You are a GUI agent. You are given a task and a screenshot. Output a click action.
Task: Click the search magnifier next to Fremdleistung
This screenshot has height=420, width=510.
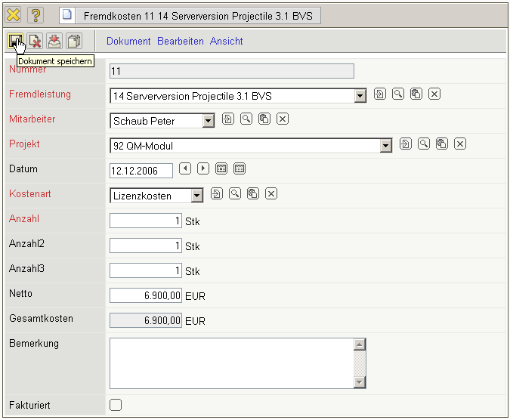(397, 94)
